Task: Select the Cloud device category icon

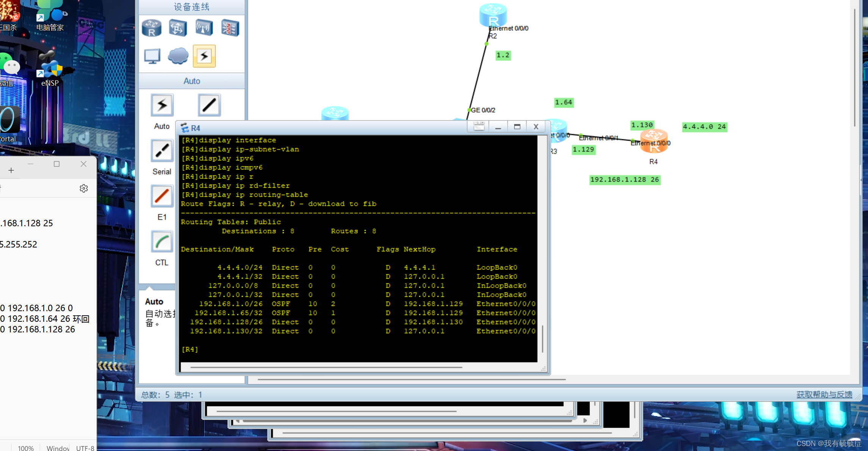Action: (178, 56)
